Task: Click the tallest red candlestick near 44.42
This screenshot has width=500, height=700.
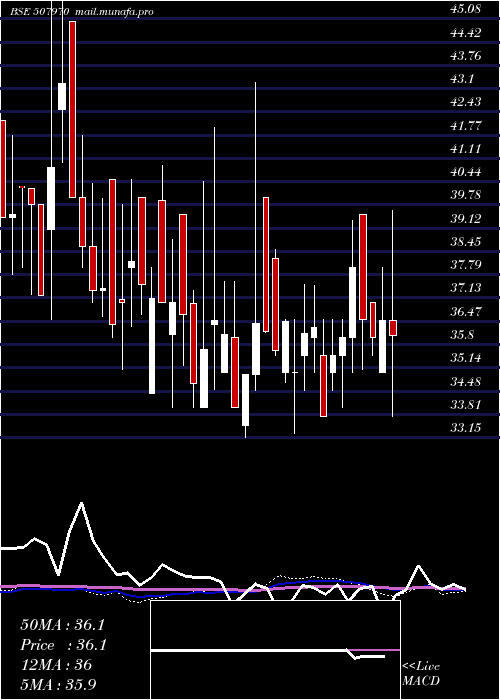Action: pos(72,109)
